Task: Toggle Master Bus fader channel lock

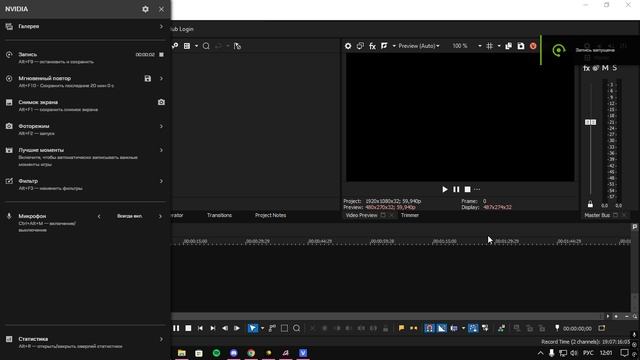Action: pos(590,204)
